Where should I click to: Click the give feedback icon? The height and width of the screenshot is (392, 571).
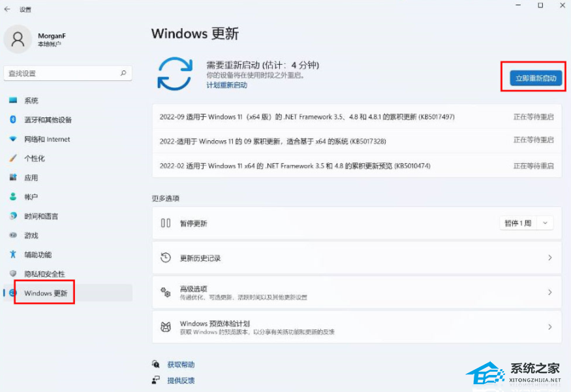click(x=156, y=380)
